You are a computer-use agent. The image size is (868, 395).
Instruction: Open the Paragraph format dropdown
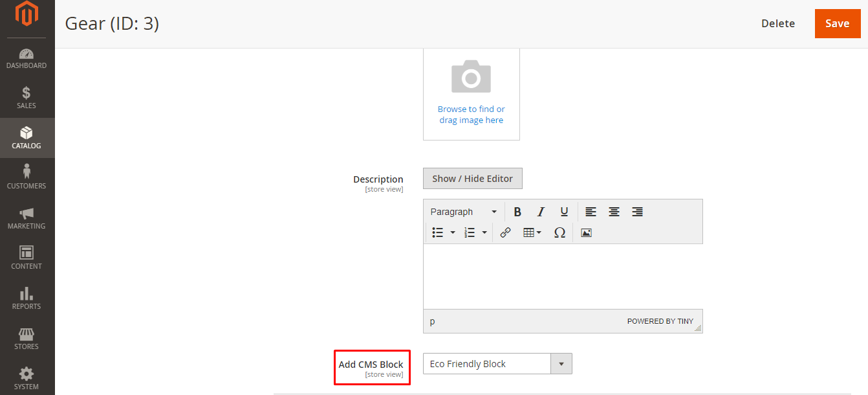[x=464, y=212]
